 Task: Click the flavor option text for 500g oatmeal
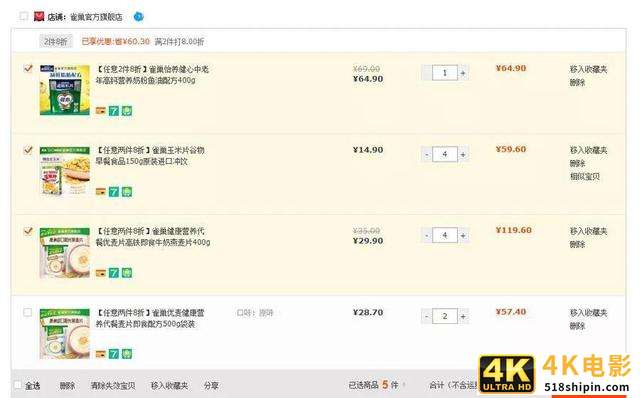coord(255,313)
